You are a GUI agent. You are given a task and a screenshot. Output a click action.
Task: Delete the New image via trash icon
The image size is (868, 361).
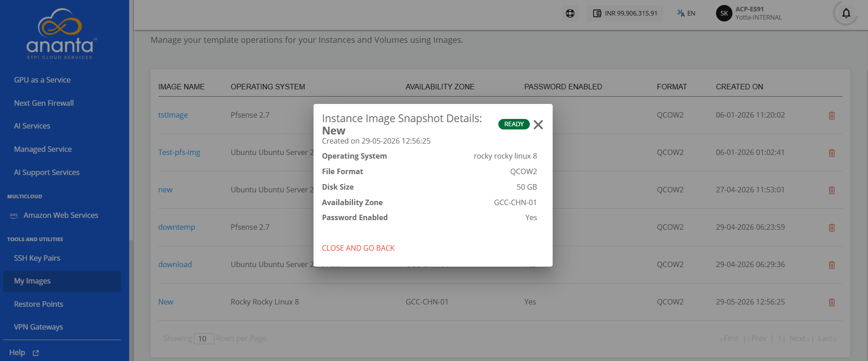pos(831,302)
